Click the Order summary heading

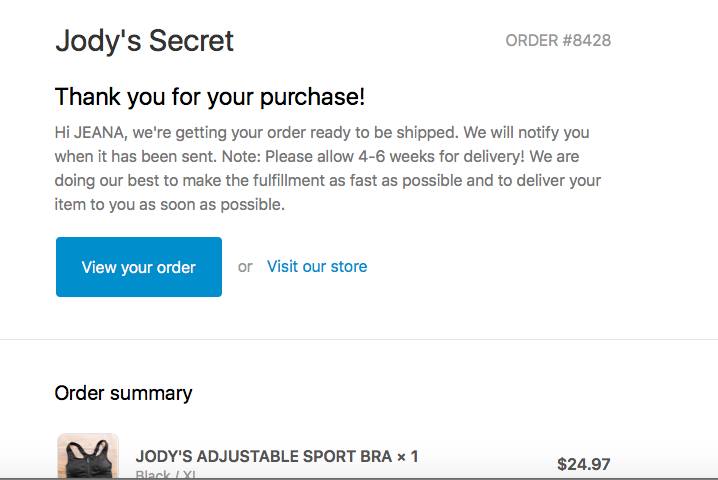coord(124,393)
